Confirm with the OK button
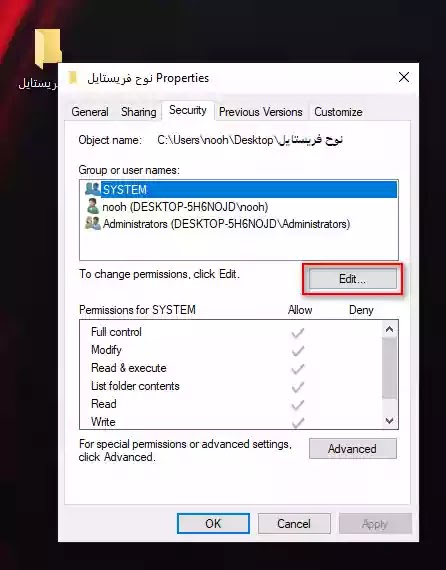446x570 pixels. pos(213,523)
